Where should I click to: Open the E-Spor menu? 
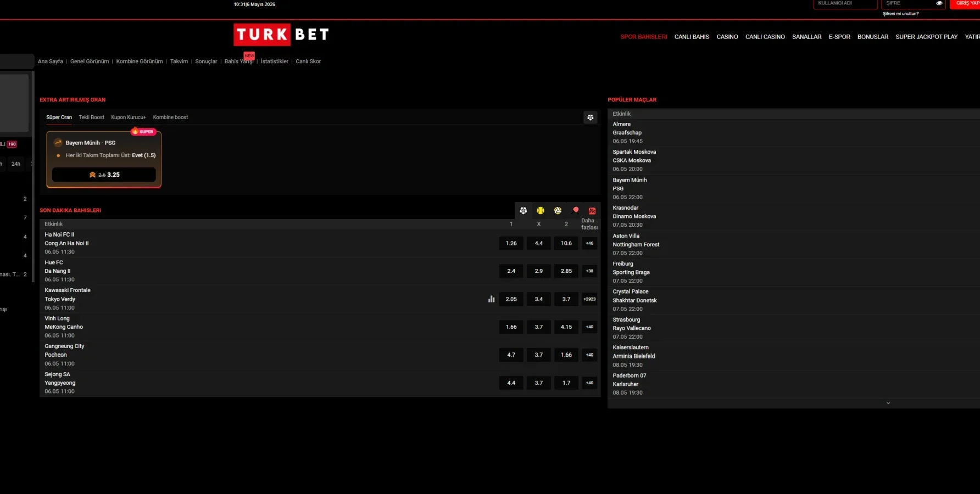tap(839, 37)
